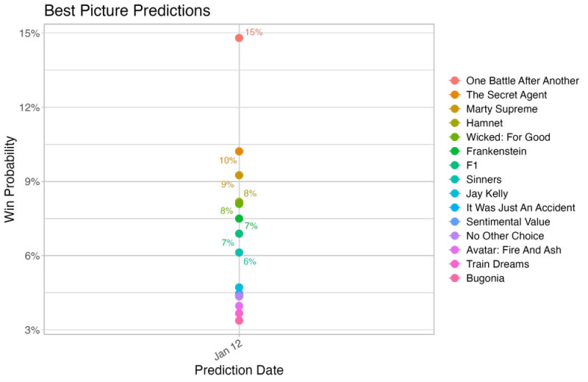588x382 pixels.
Task: Click the Avatar: Fire And Ash legend label
Action: coord(513,251)
